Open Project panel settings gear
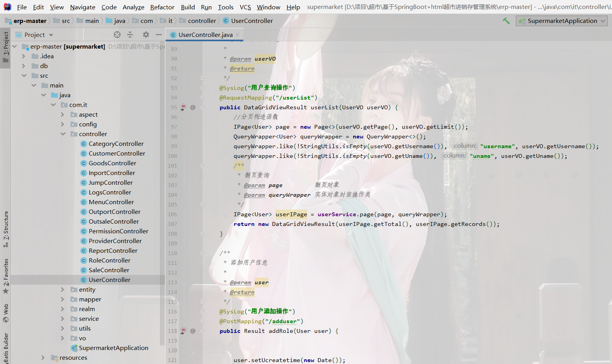The width and height of the screenshot is (612, 364). tap(146, 35)
